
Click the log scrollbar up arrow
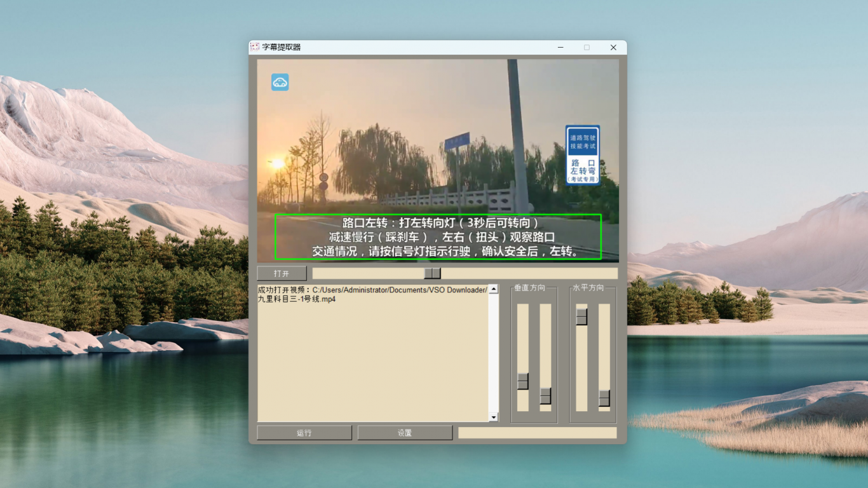[x=494, y=289]
